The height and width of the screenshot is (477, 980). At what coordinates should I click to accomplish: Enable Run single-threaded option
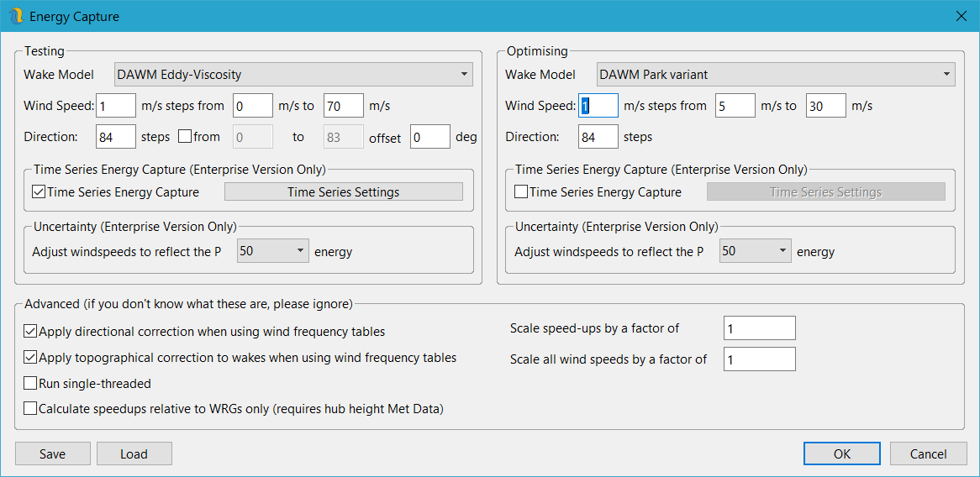pos(31,384)
